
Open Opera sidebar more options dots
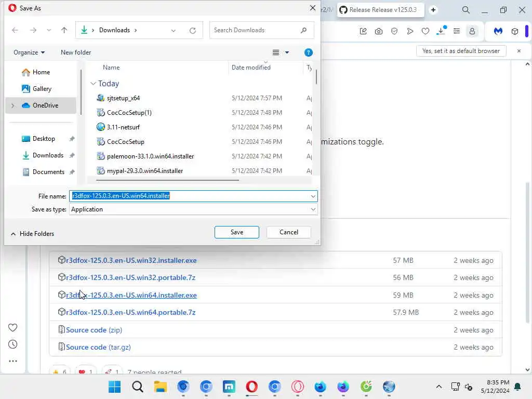(12, 361)
